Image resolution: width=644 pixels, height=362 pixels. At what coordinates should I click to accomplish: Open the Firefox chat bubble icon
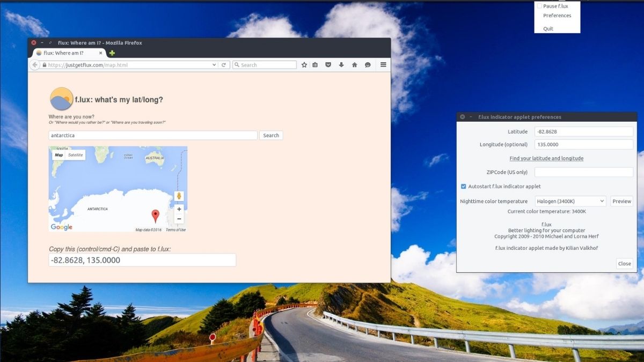368,65
